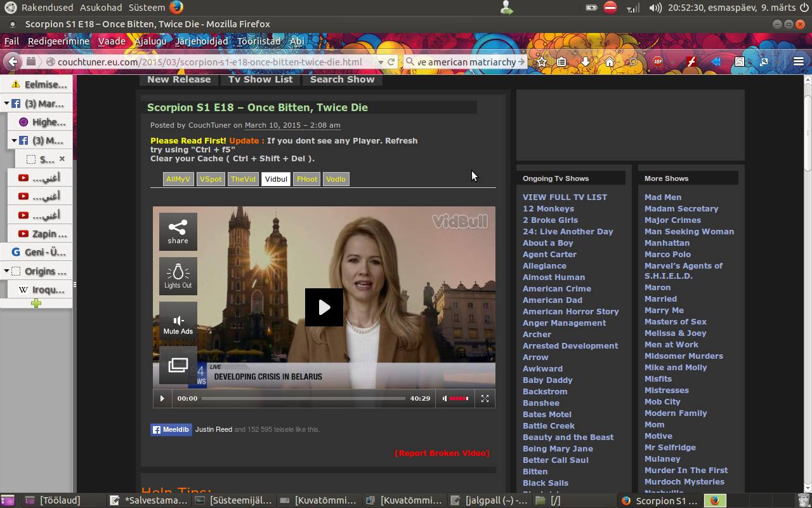This screenshot has height=508, width=812.
Task: Click the search box with 'american matriarchy'
Action: [466, 62]
